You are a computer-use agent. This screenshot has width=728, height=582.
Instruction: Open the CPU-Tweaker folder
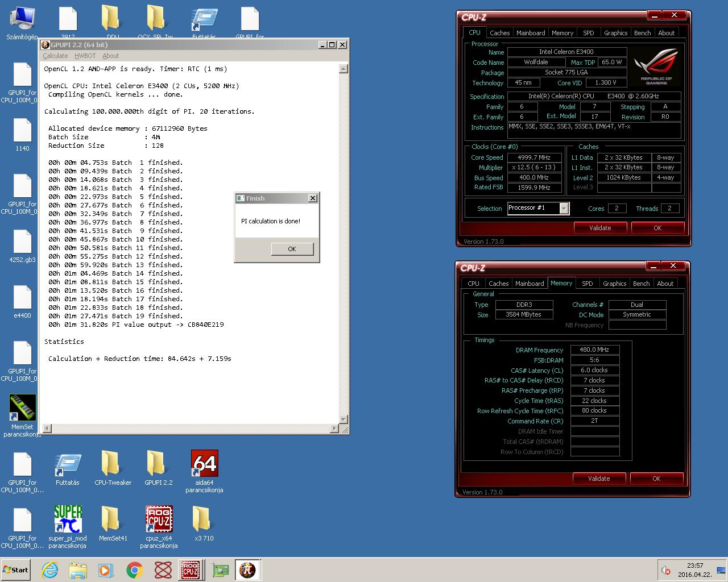tap(113, 468)
